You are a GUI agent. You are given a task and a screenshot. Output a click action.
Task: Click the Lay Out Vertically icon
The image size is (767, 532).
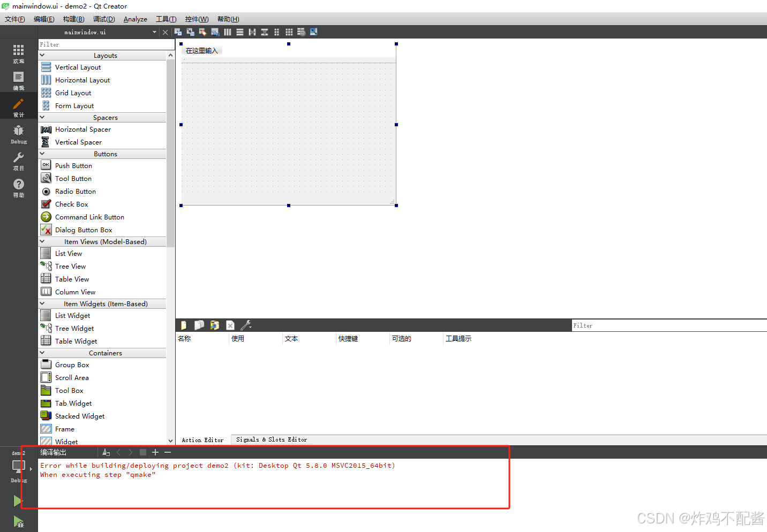(x=239, y=32)
